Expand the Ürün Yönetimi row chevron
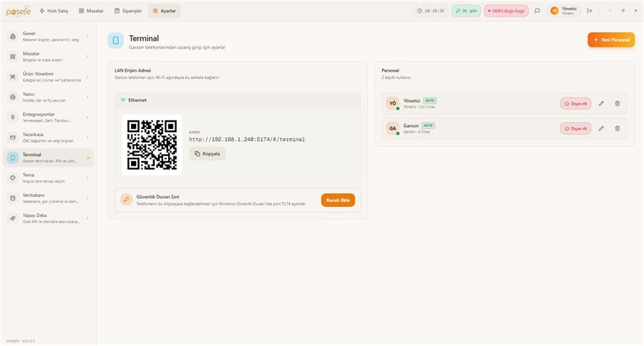 point(87,77)
